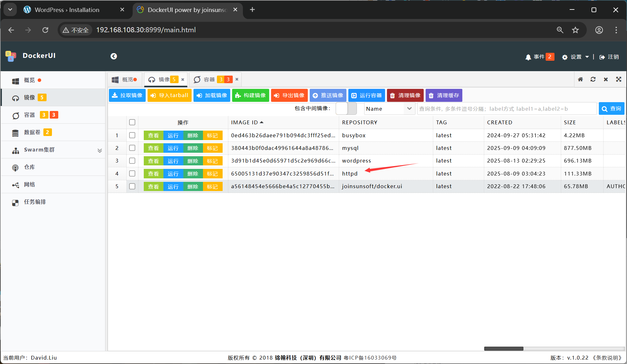
Task: Click 运行 for the mysql image
Action: (173, 148)
